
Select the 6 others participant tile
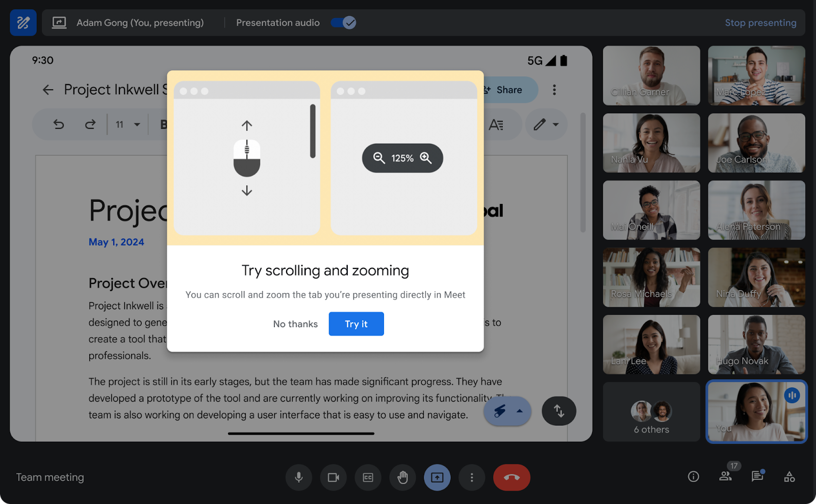651,412
